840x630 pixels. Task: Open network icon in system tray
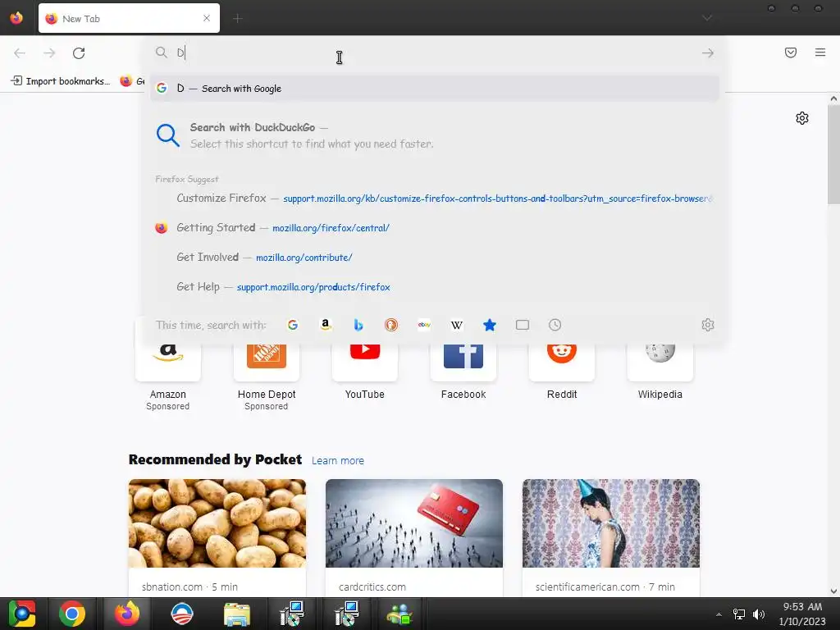pos(739,614)
